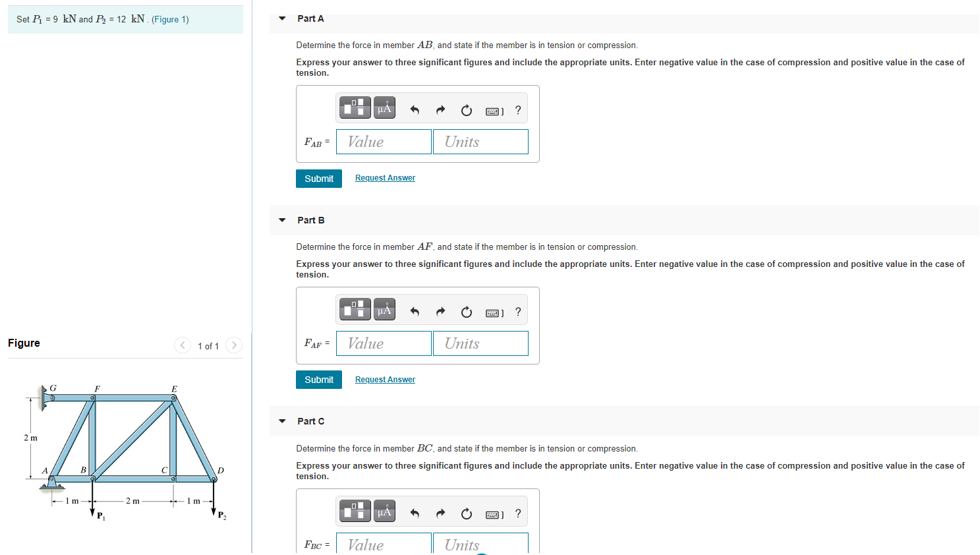Open help question mark in Part C

(518, 513)
